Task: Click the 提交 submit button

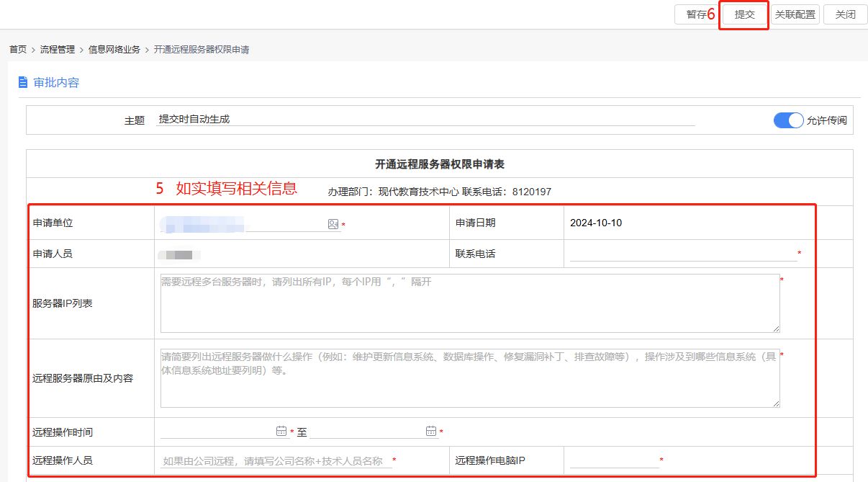Action: (744, 15)
